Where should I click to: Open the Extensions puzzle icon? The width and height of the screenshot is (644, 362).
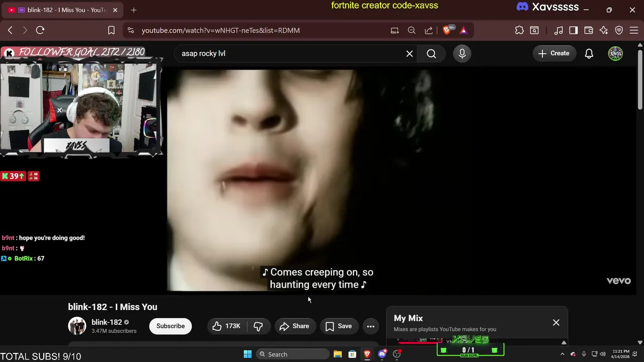pos(519,30)
